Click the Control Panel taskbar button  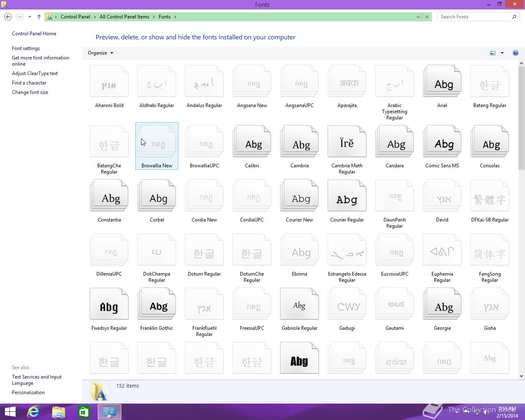(x=110, y=412)
